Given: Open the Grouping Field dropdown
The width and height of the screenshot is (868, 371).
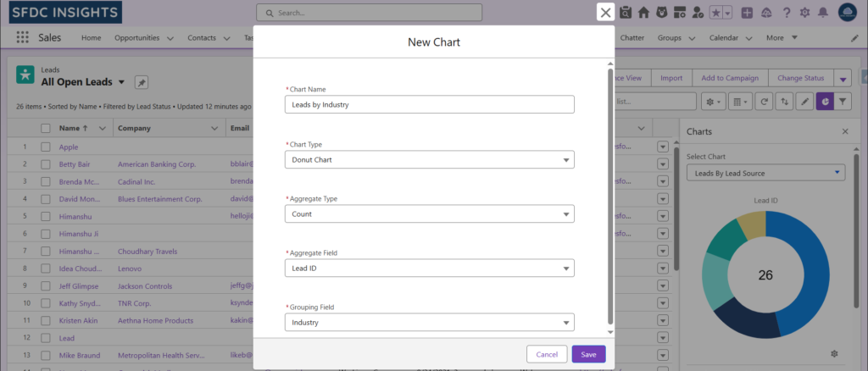Looking at the screenshot, I should point(429,323).
